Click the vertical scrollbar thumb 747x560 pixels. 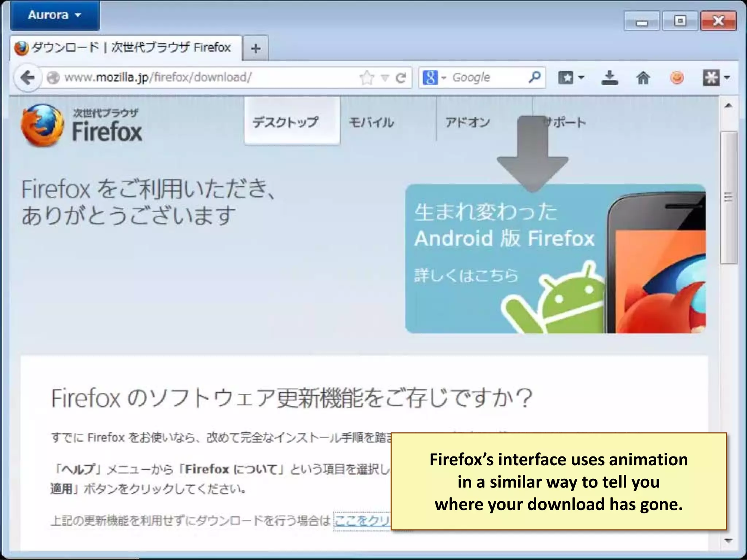[x=728, y=197]
